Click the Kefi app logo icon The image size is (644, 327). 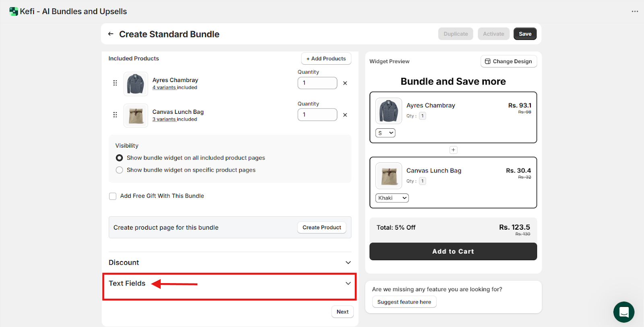(14, 11)
